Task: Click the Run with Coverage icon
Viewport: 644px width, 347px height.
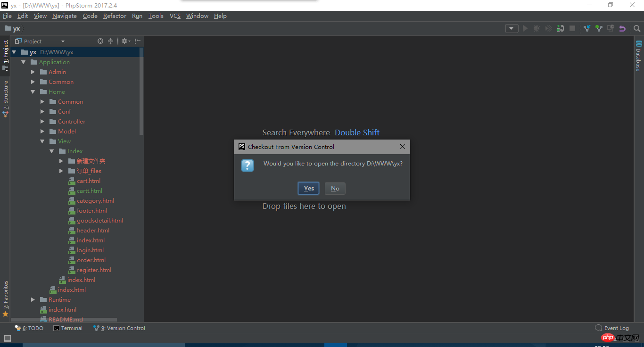Action: 548,28
